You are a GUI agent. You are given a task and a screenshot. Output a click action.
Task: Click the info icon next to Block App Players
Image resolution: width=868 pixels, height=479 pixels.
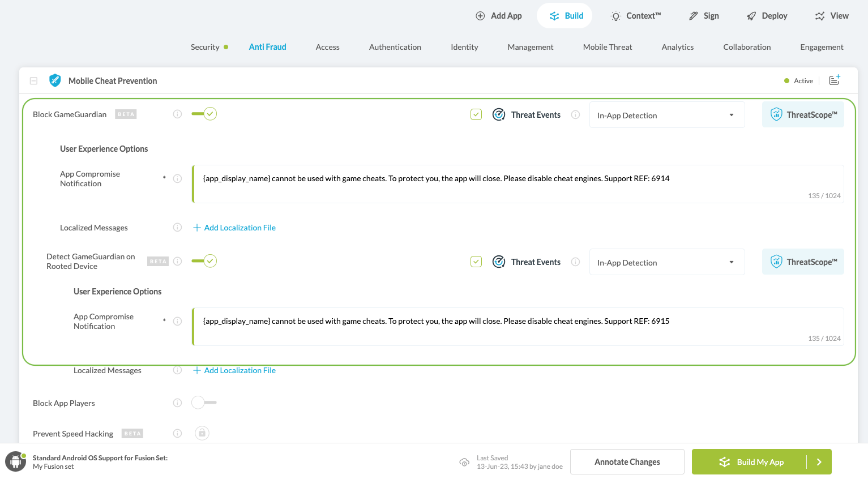tap(177, 403)
